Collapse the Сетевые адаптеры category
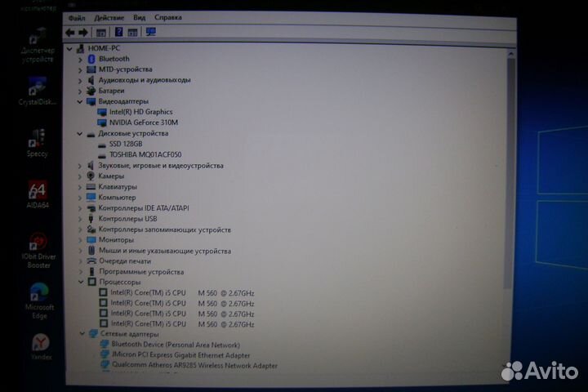Viewport: 588px width, 392px height. (82, 333)
